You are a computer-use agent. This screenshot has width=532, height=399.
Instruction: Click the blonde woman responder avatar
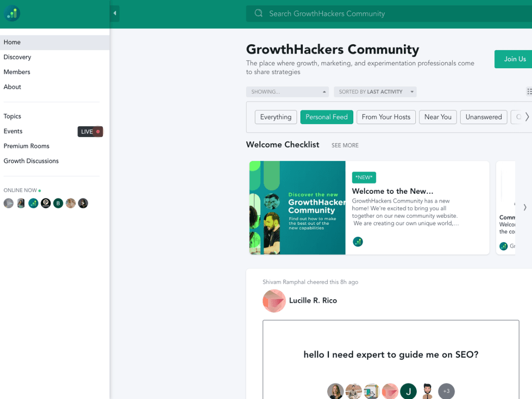[335, 391]
